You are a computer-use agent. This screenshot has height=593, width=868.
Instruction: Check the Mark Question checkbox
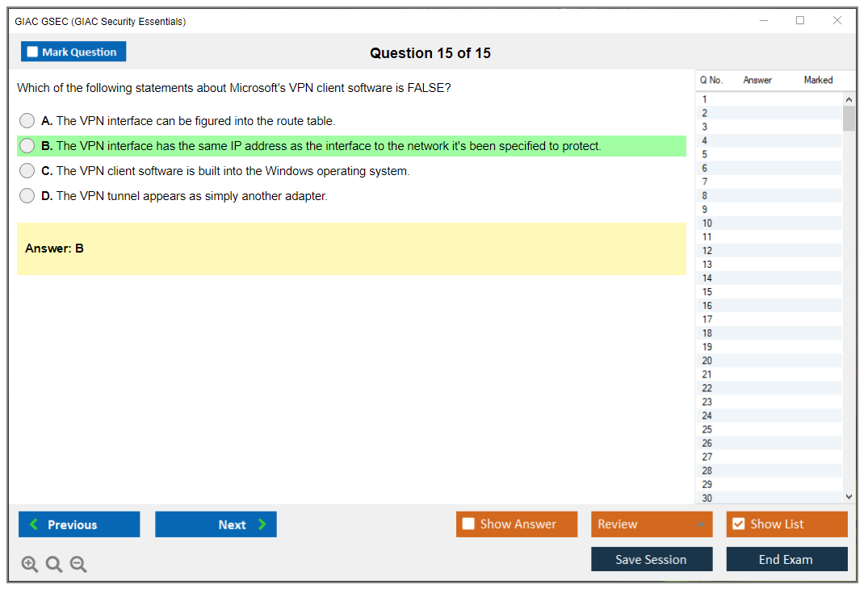tap(32, 52)
